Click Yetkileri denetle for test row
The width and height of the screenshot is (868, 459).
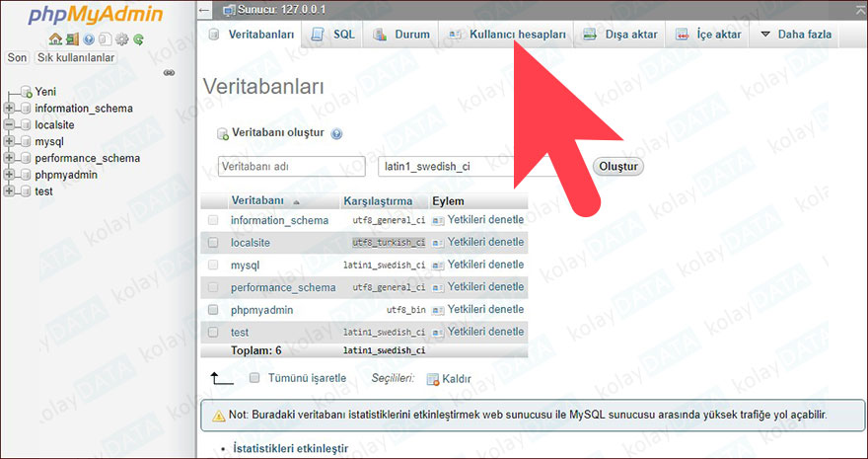pos(485,332)
